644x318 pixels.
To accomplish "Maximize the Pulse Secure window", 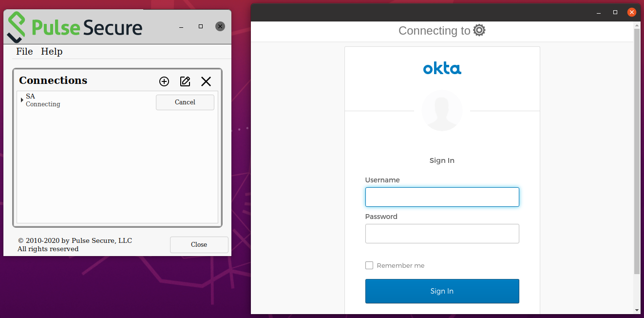I will (201, 26).
